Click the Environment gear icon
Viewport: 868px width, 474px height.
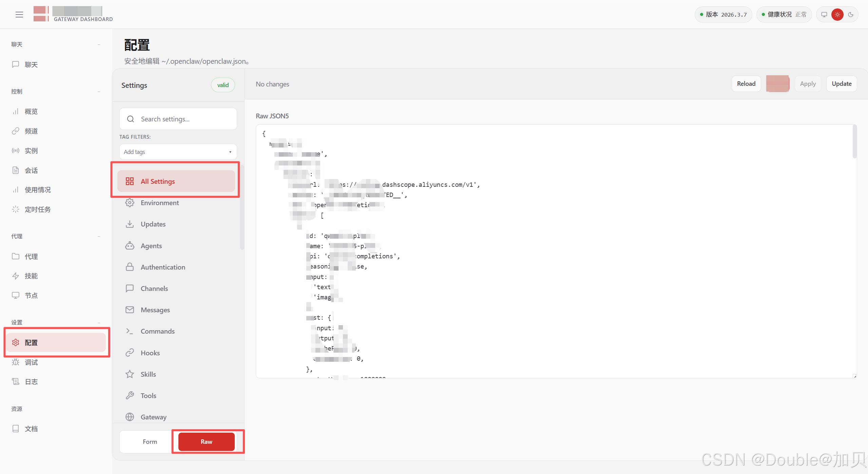[130, 203]
